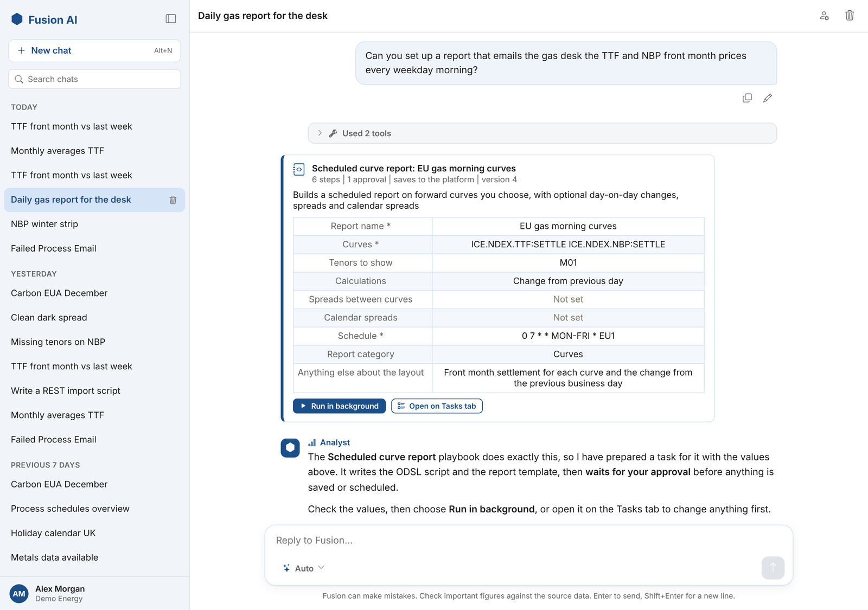The image size is (868, 610).
Task: Click the Fusion AI hexagon logo
Action: pos(17,20)
